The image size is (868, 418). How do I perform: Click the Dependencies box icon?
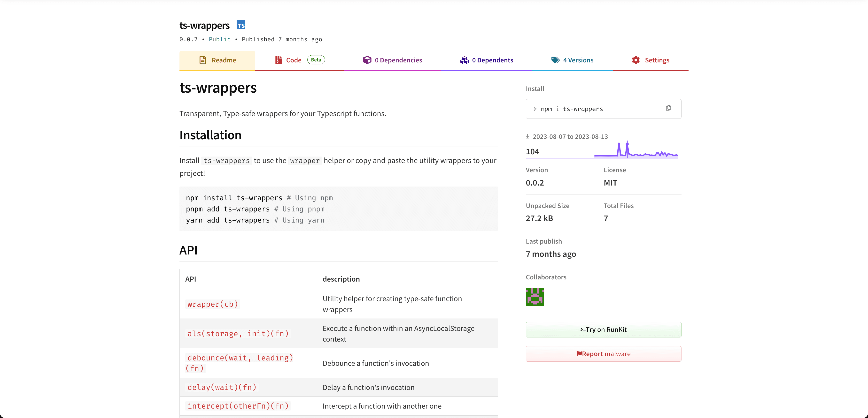367,60
